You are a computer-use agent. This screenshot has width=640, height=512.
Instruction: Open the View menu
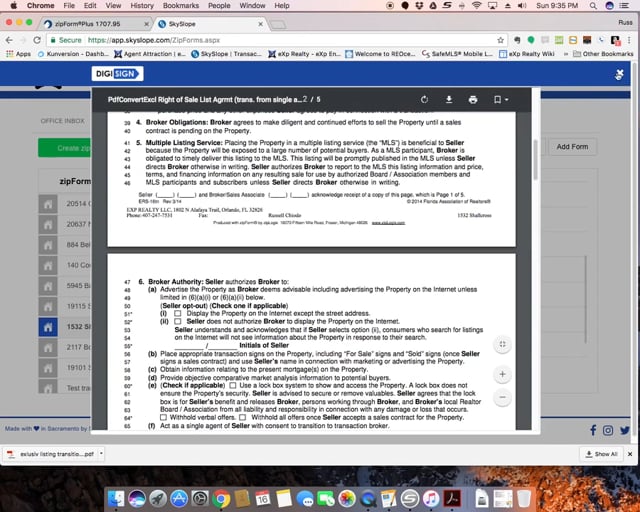click(113, 6)
